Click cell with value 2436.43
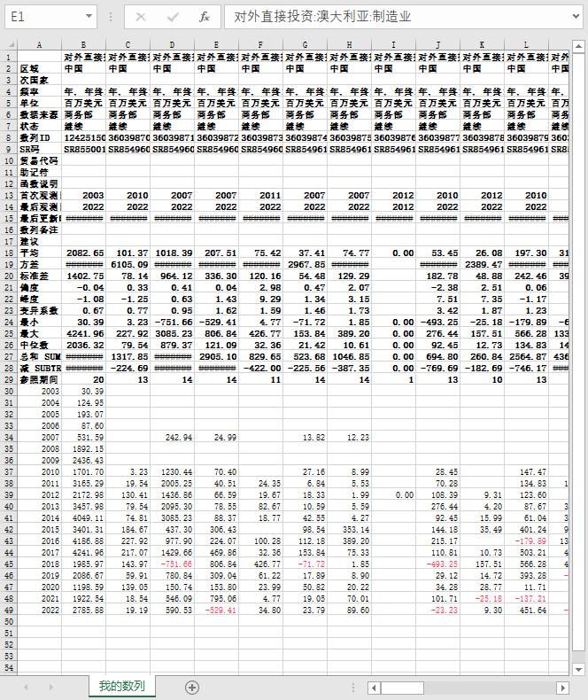 [83, 461]
